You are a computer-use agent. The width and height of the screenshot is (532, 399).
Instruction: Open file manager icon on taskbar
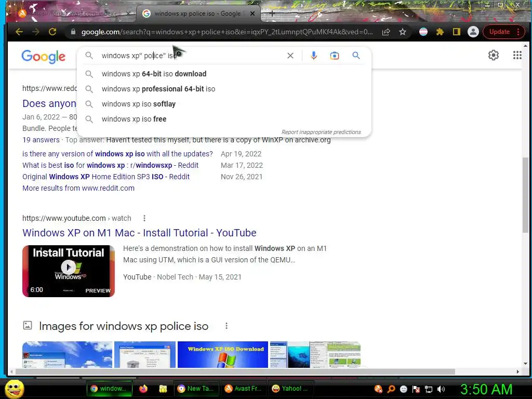(163, 389)
